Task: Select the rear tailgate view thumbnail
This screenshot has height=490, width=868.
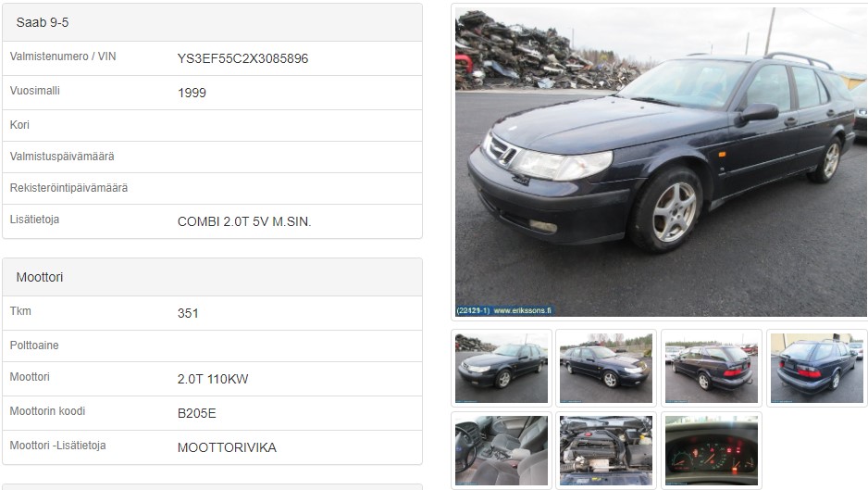Action: tap(816, 368)
